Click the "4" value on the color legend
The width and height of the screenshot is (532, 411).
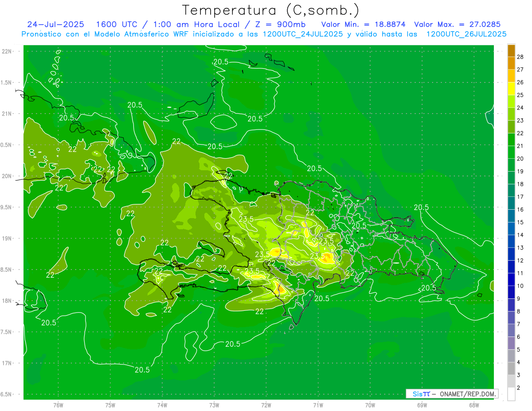coord(519,362)
